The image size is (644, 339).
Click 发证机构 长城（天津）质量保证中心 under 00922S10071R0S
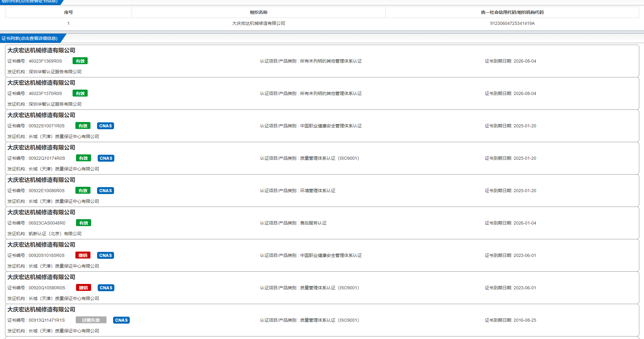tap(53, 136)
